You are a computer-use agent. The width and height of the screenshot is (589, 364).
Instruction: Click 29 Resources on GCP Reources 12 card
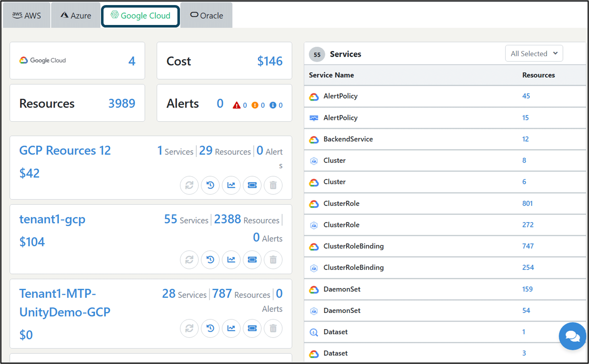(x=225, y=151)
